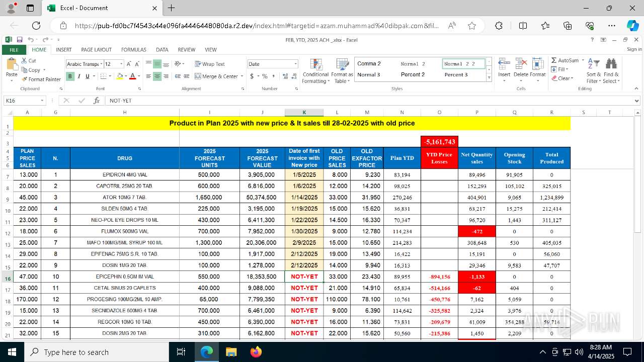Toggle Bold formatting

coord(70,76)
